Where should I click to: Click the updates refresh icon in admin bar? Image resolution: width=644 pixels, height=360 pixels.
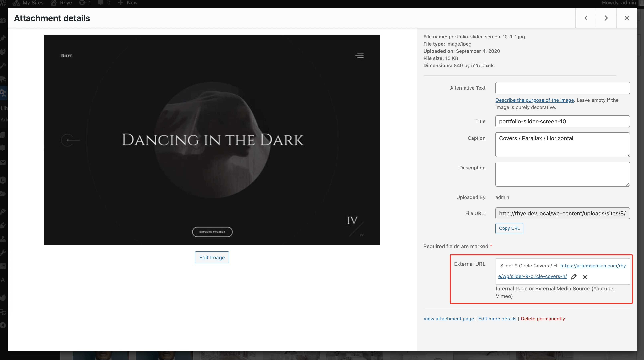82,3
